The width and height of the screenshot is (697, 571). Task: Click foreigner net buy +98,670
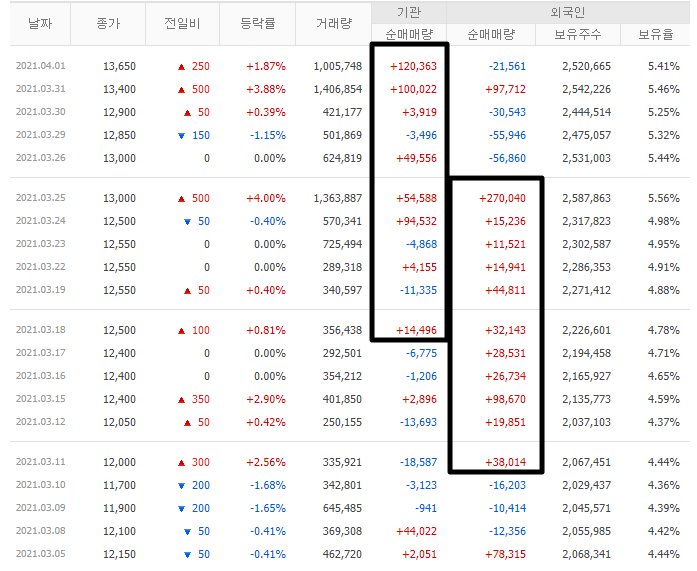pyautogui.click(x=505, y=399)
